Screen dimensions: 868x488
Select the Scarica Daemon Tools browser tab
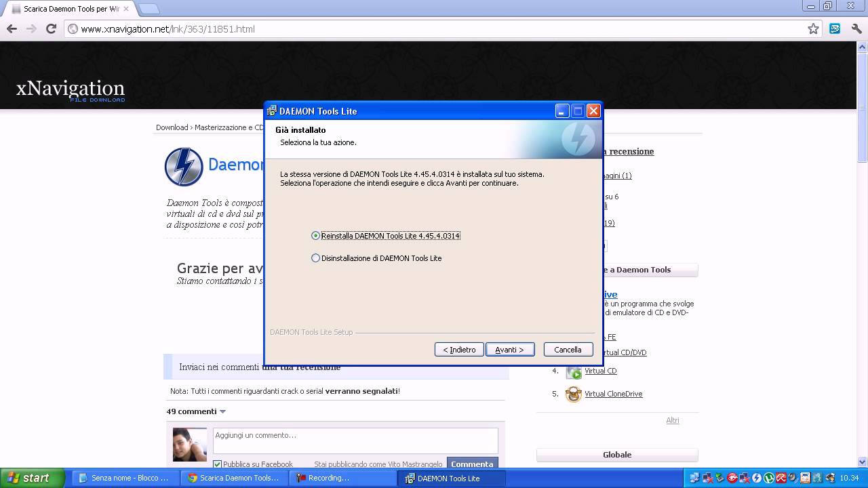[x=70, y=9]
